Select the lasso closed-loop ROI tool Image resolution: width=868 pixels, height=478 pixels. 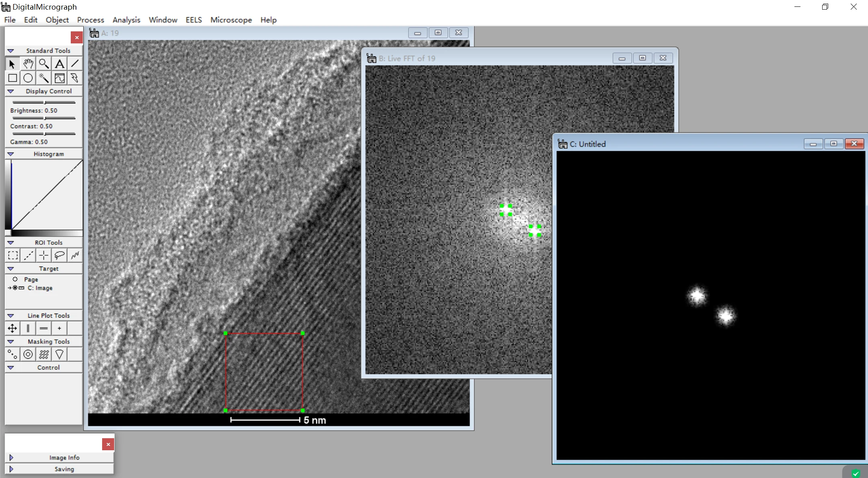(x=60, y=255)
